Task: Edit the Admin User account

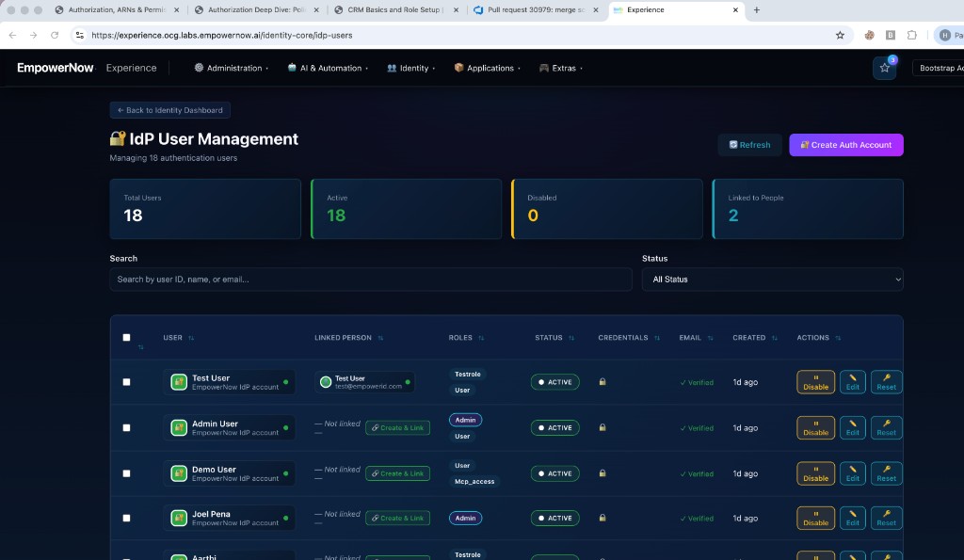Action: 853,427
